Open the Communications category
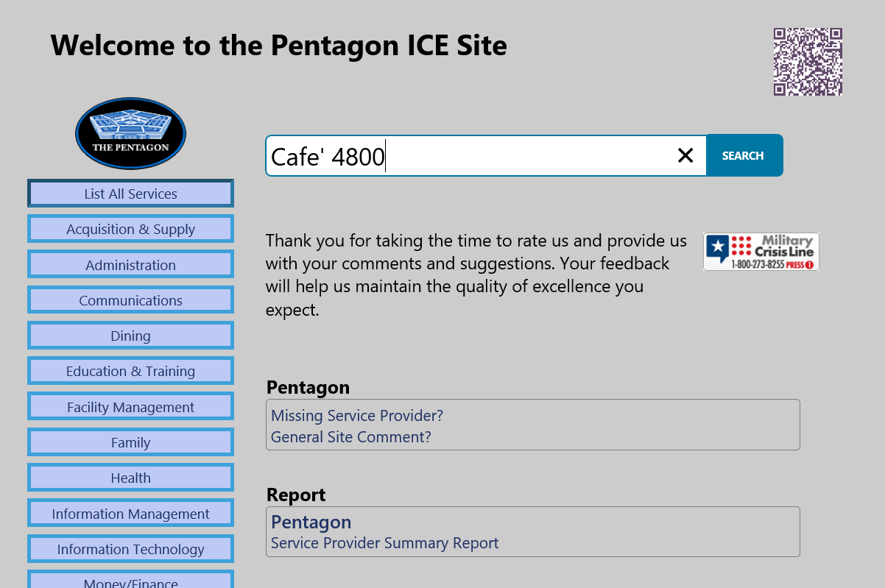Screen dimensions: 885x588 (130, 300)
